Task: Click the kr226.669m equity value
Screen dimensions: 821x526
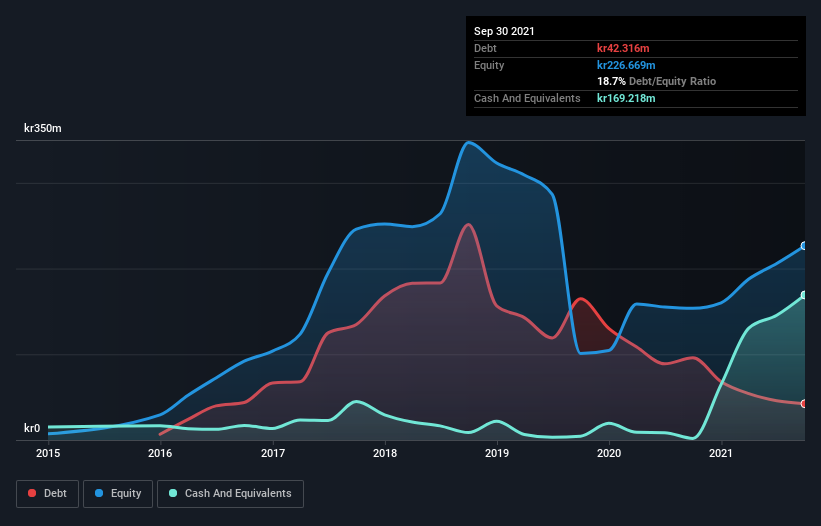Action: coord(626,65)
